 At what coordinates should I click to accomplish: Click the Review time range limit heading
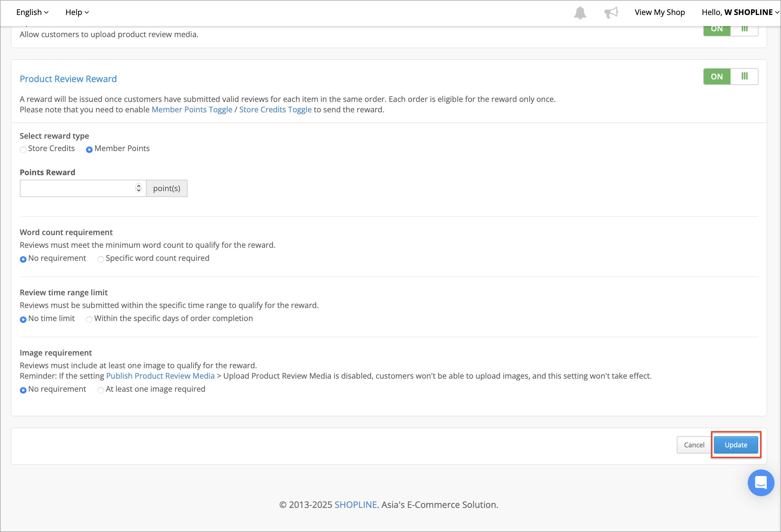tap(64, 292)
